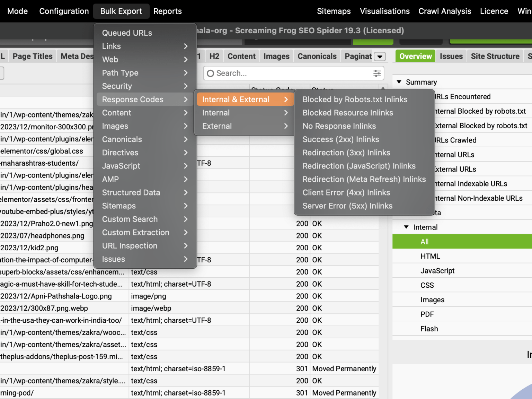Screen dimensions: 532x399
Task: Select JavaScript under Internal in Overview
Action: [462, 271]
